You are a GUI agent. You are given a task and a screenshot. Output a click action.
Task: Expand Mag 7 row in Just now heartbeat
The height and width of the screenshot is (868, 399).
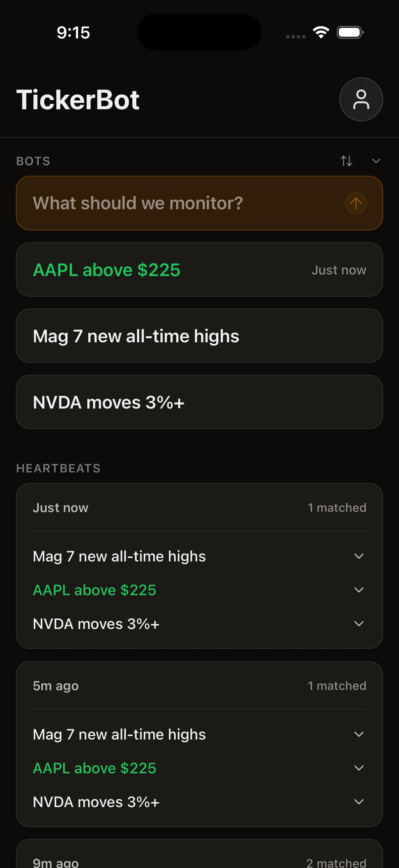coord(359,556)
